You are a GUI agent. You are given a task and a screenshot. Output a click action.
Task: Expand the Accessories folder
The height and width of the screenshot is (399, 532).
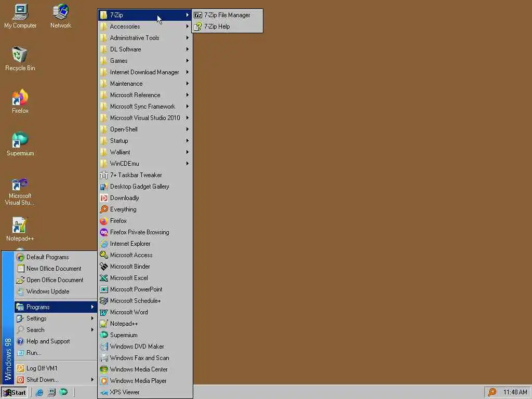145,26
